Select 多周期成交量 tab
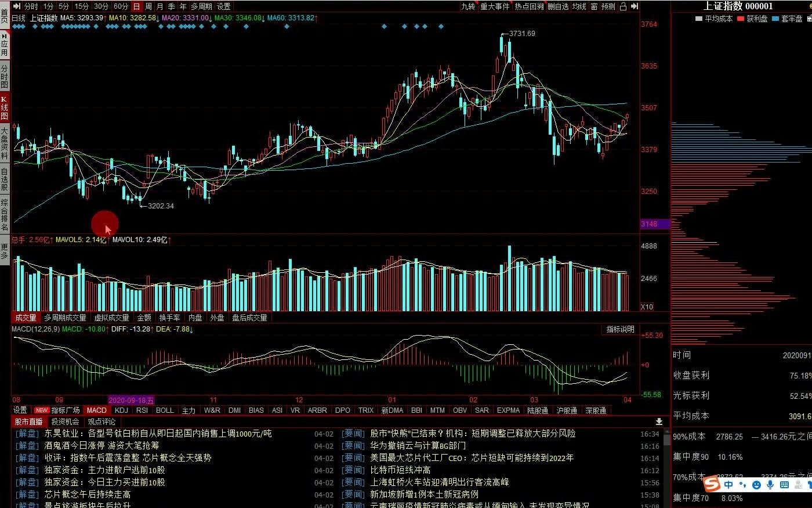 pos(65,318)
